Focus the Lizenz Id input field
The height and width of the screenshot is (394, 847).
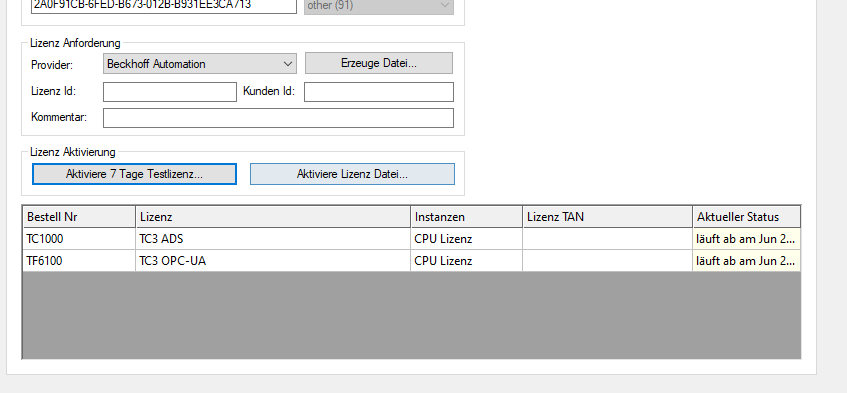tap(170, 92)
